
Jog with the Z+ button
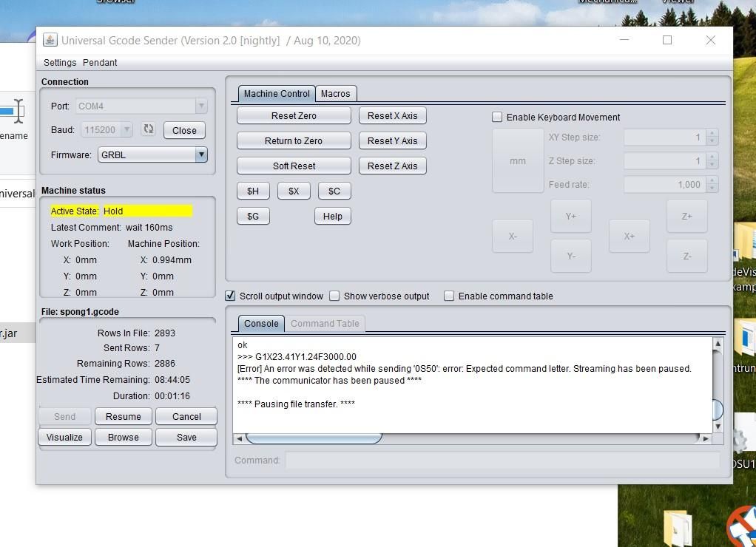[x=687, y=216]
